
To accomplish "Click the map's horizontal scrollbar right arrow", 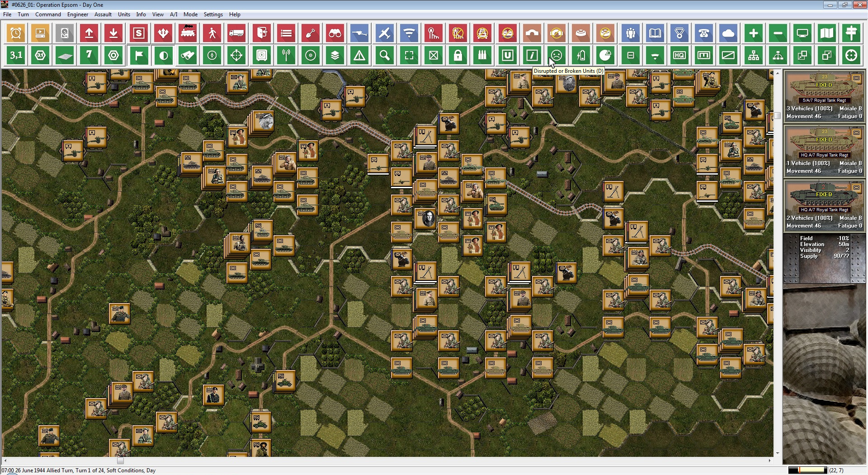I will pyautogui.click(x=769, y=461).
